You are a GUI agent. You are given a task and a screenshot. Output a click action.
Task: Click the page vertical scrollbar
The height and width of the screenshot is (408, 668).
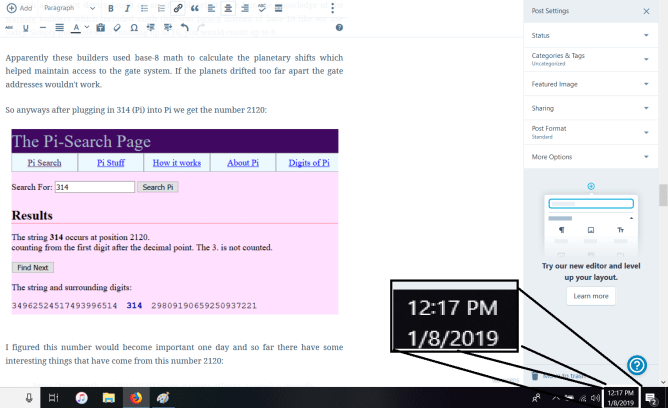pos(662,195)
